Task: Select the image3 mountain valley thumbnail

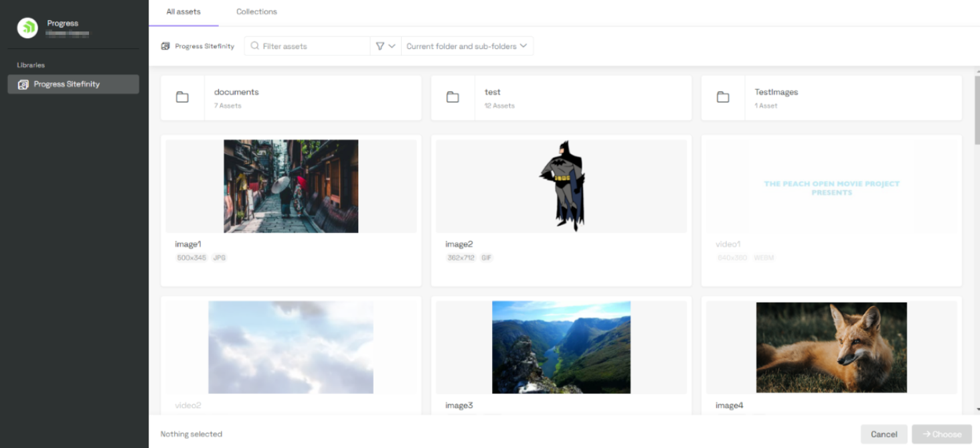Action: (561, 347)
